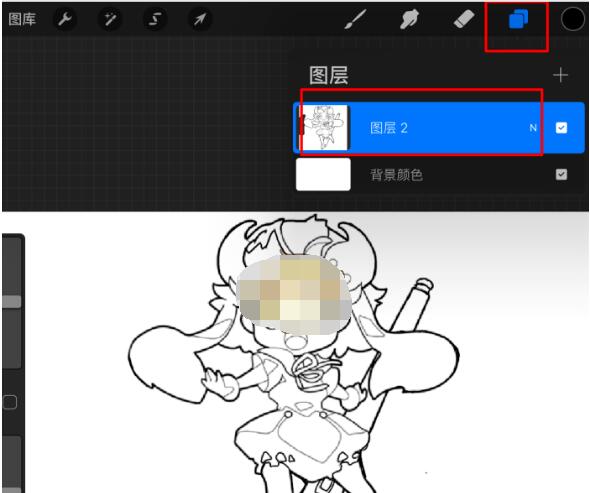
Task: Add a new layer with plus button
Action: tap(560, 75)
